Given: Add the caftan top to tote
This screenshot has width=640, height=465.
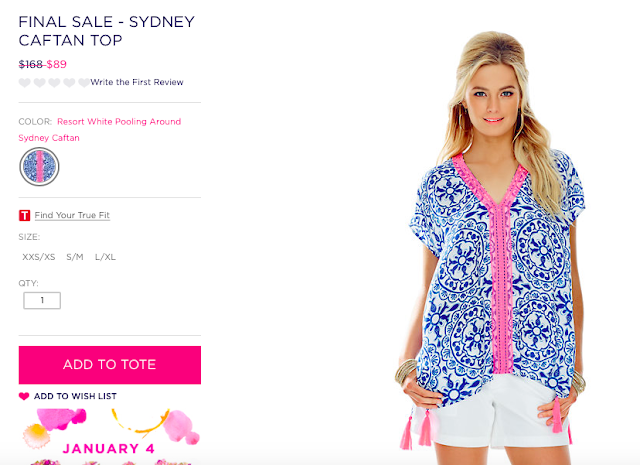Looking at the screenshot, I should coord(110,365).
